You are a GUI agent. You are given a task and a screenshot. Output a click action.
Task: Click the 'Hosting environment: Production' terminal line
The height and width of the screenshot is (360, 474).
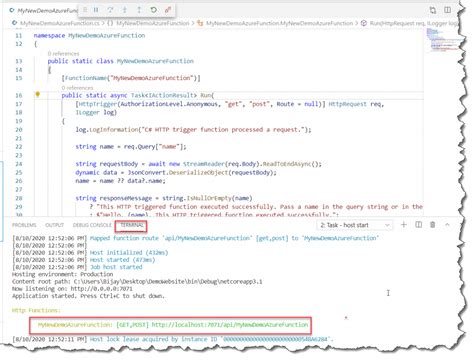pyautogui.click(x=63, y=274)
